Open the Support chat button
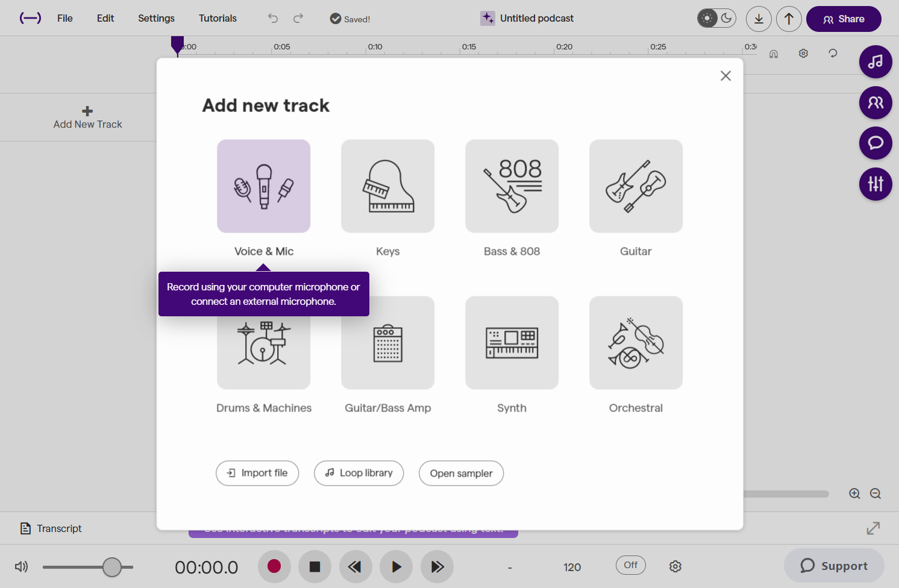Viewport: 899px width, 588px height. pos(834,566)
